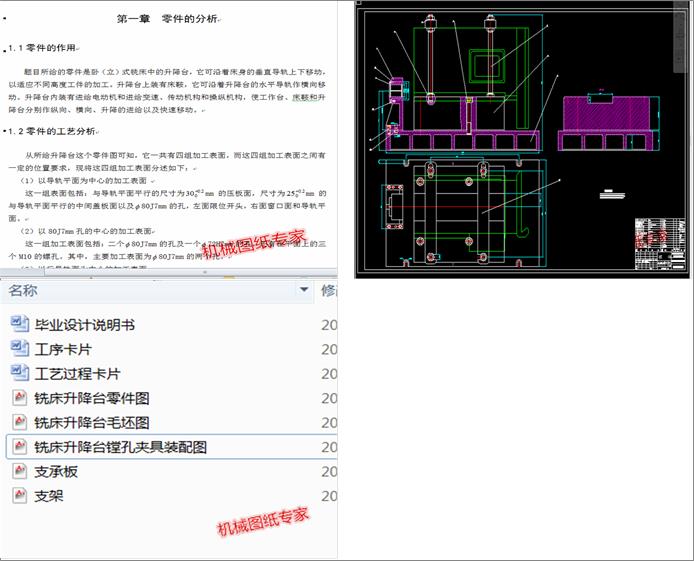Click the CAD drawing title block
This screenshot has width=694, height=561.
click(660, 243)
